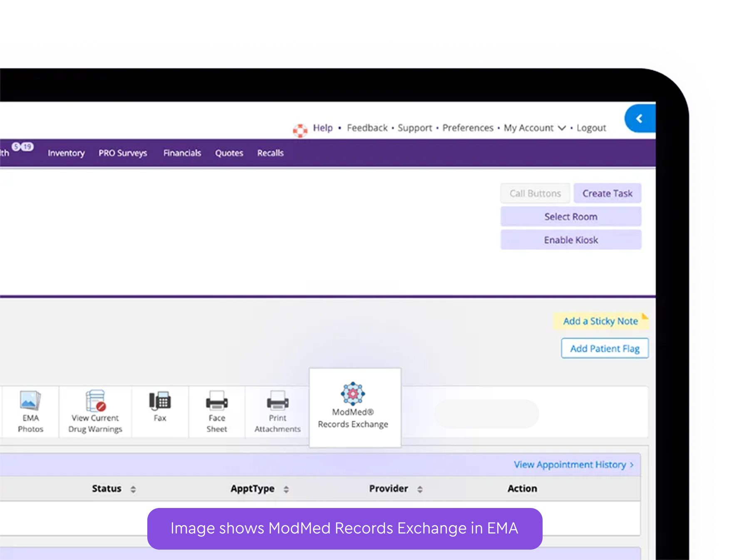Image resolution: width=749 pixels, height=560 pixels.
Task: Click the Select Room button
Action: (x=570, y=217)
